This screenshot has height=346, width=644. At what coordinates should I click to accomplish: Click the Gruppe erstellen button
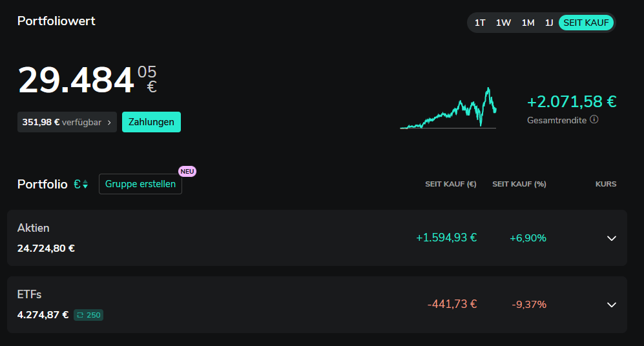(x=140, y=184)
